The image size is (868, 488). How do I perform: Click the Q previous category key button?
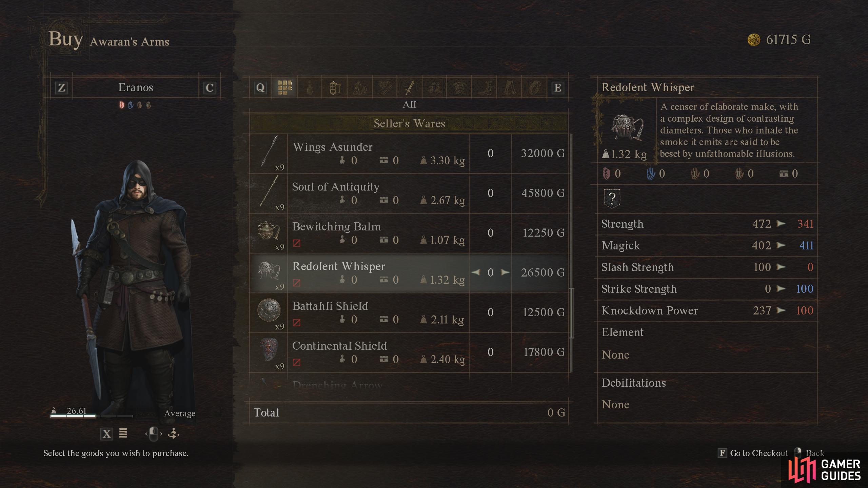pos(260,88)
